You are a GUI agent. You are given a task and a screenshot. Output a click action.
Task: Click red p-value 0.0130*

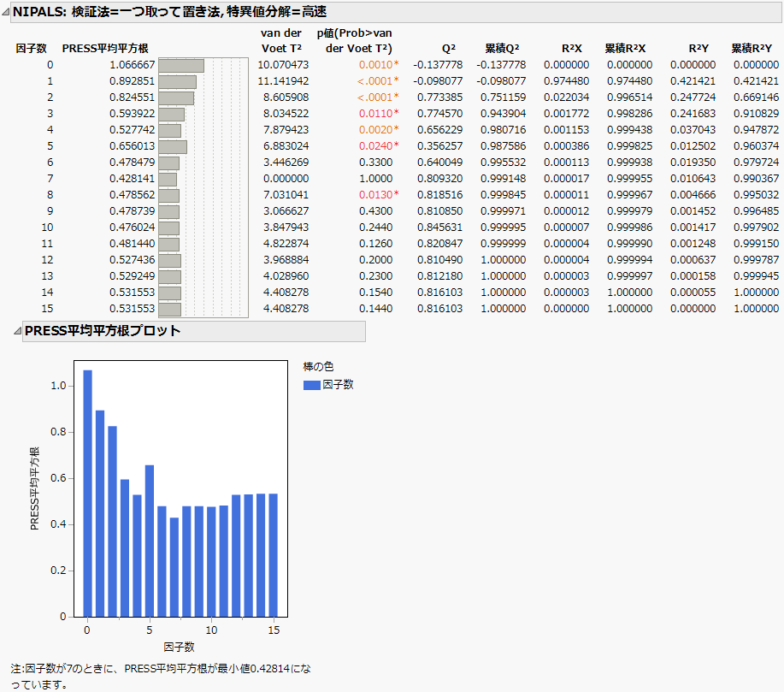[x=379, y=195]
